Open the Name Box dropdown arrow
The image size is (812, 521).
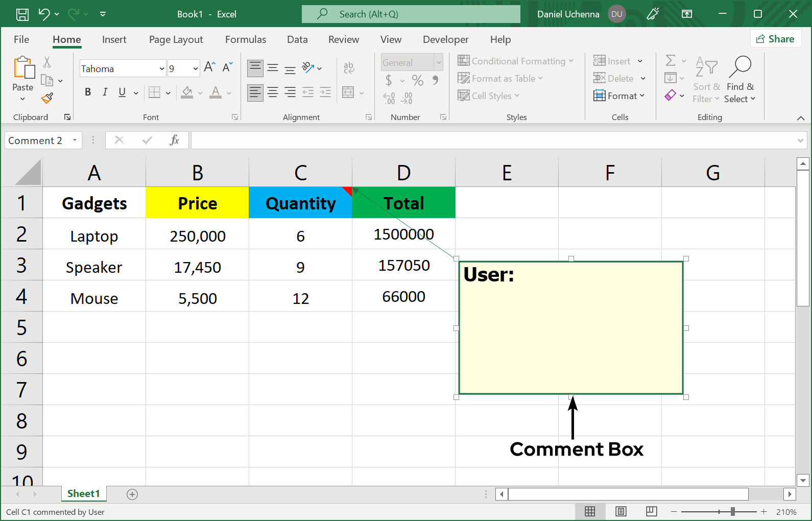75,140
